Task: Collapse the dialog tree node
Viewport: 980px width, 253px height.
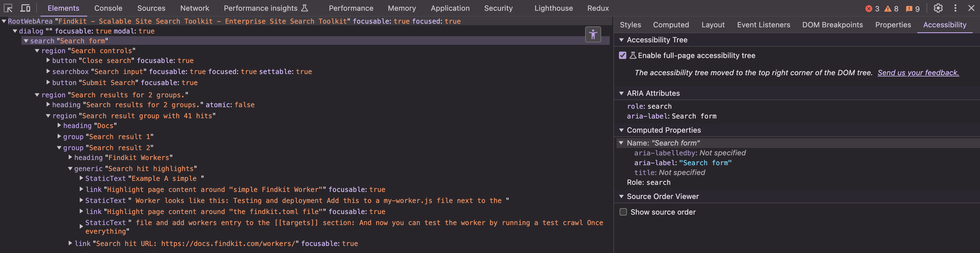Action: click(x=15, y=31)
